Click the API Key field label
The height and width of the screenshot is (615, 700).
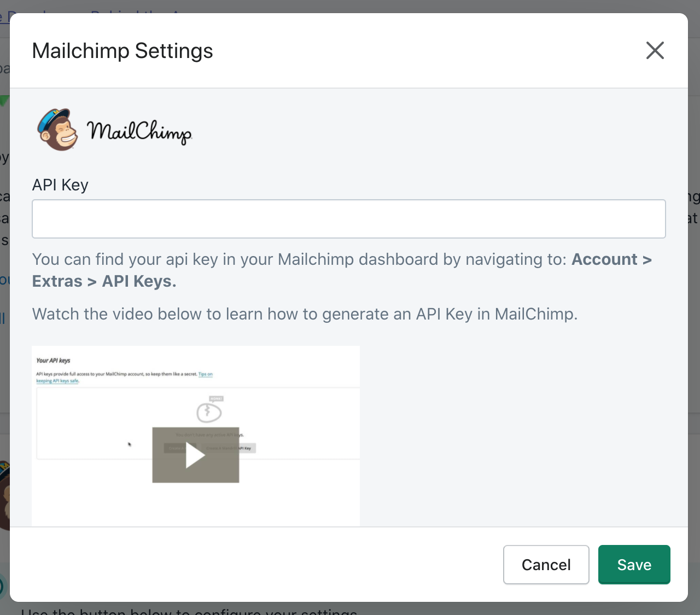(x=60, y=185)
